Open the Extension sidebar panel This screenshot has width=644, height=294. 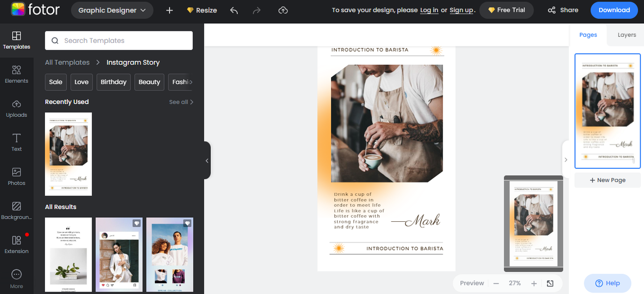pos(17,245)
